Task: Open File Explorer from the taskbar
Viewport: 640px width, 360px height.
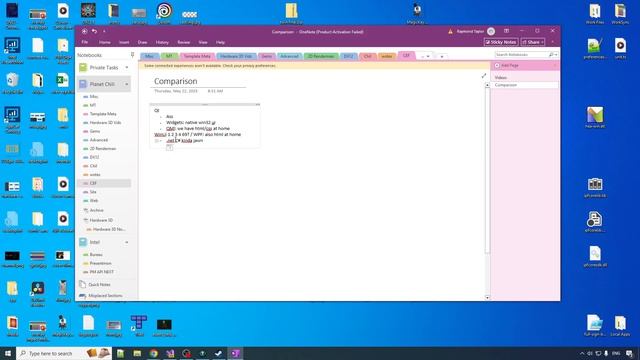Action: point(137,353)
